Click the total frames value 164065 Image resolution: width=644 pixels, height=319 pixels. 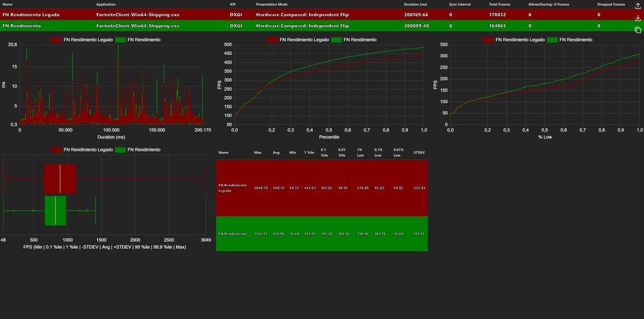click(x=497, y=26)
